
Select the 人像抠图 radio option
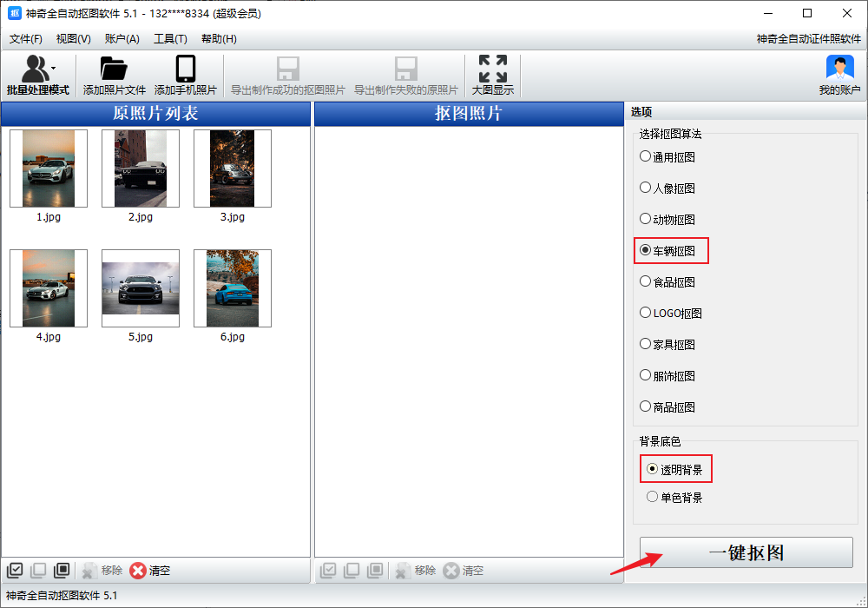tap(645, 188)
